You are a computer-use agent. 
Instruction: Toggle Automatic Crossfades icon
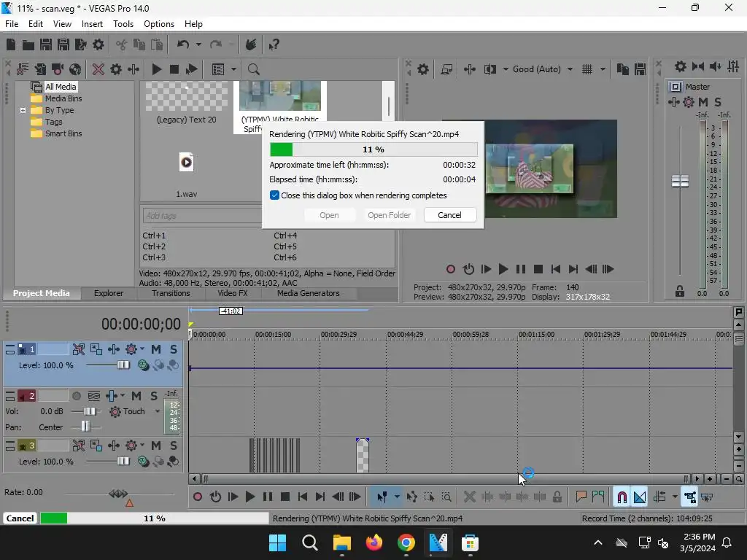(640, 497)
